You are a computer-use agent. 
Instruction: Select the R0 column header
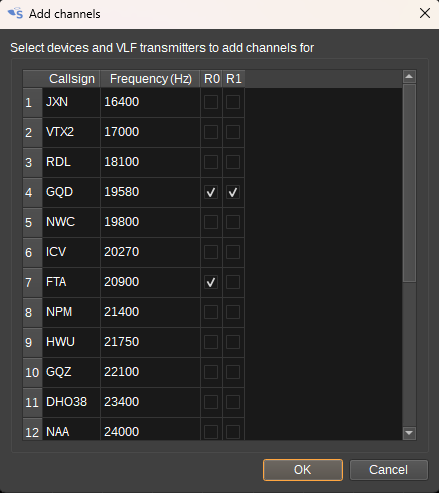click(x=212, y=79)
